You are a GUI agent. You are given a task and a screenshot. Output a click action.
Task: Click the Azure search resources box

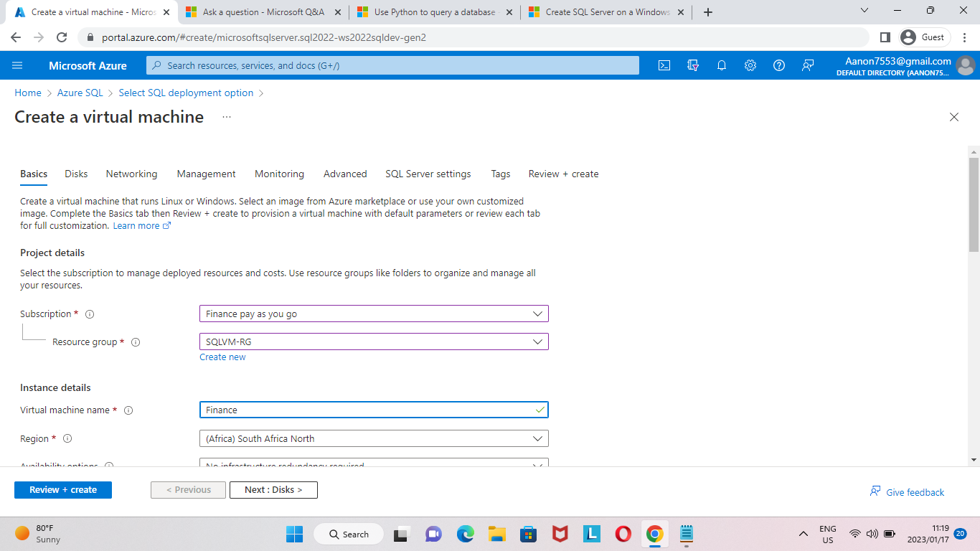392,65
